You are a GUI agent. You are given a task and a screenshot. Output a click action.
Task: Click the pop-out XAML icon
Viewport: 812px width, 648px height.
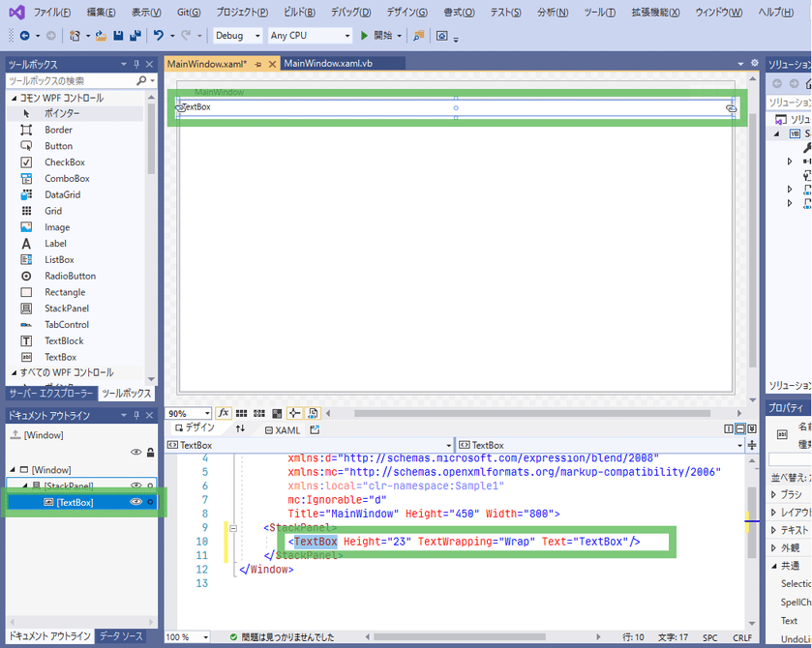tap(315, 429)
